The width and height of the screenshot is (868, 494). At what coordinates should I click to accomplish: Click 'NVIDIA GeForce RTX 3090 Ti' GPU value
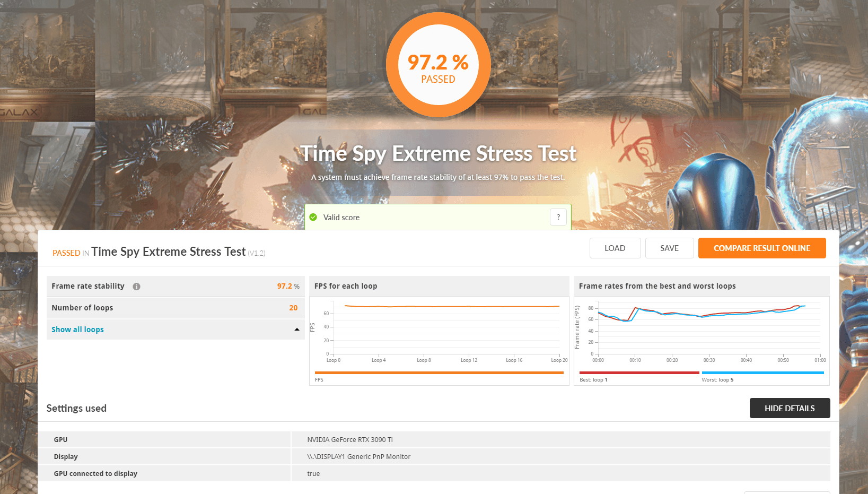(x=350, y=439)
